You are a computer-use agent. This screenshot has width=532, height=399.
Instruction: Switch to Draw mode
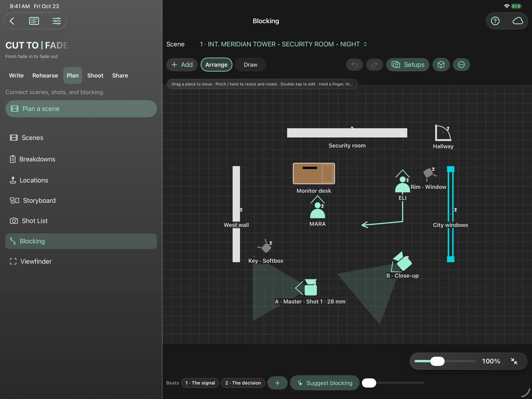pos(250,65)
